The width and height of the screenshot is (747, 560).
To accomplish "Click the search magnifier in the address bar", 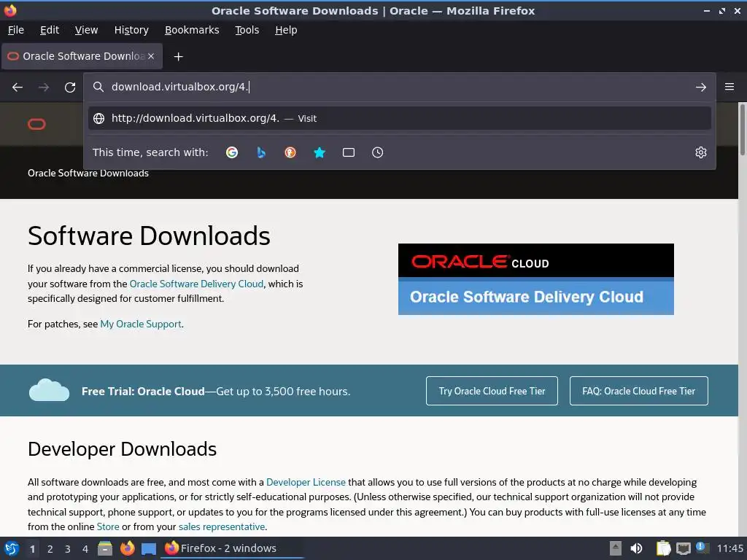I will click(98, 87).
